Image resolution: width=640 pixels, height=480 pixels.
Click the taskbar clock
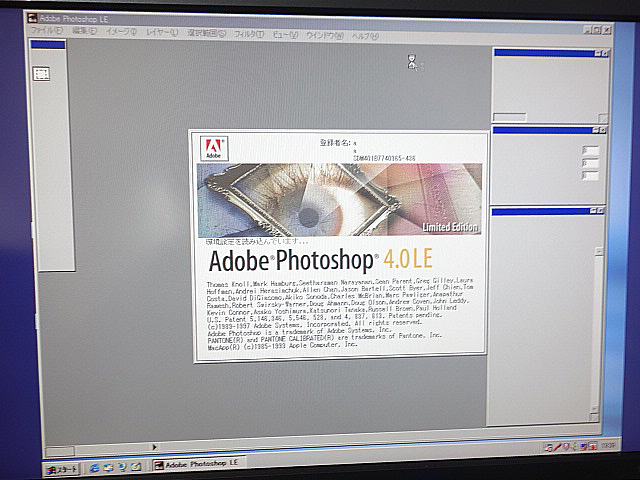click(x=610, y=447)
